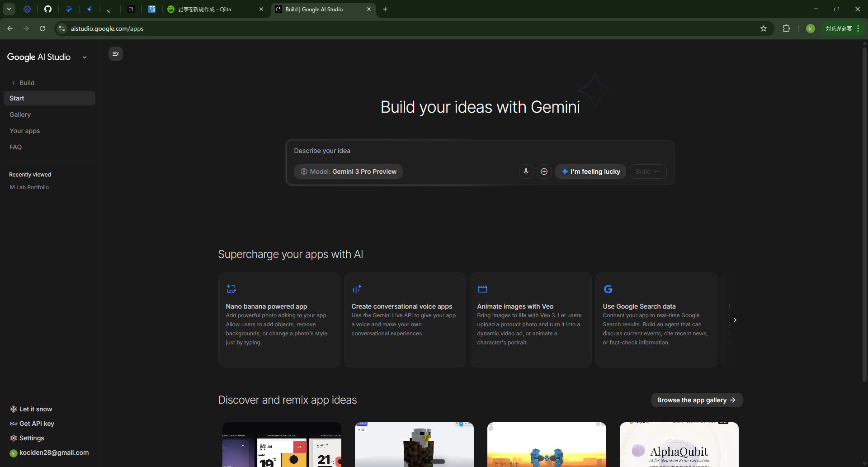Go back with the browser back arrow
The image size is (868, 467).
pos(10,29)
